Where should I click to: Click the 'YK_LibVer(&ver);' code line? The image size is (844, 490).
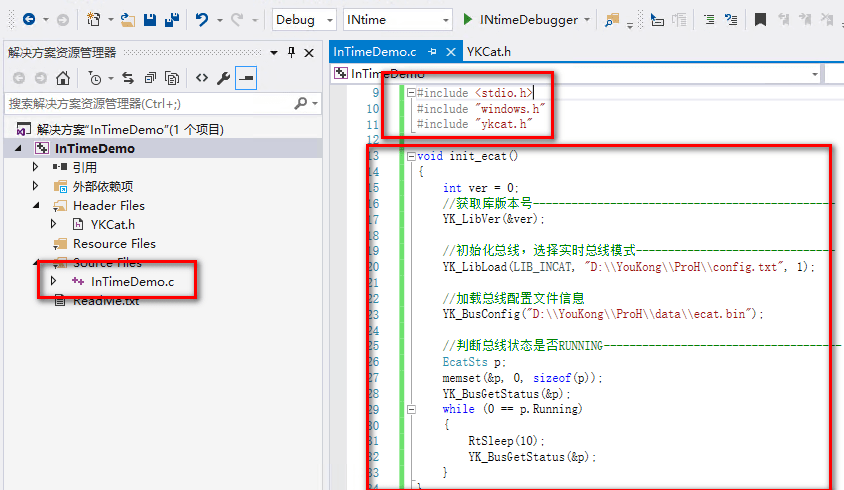(x=494, y=219)
